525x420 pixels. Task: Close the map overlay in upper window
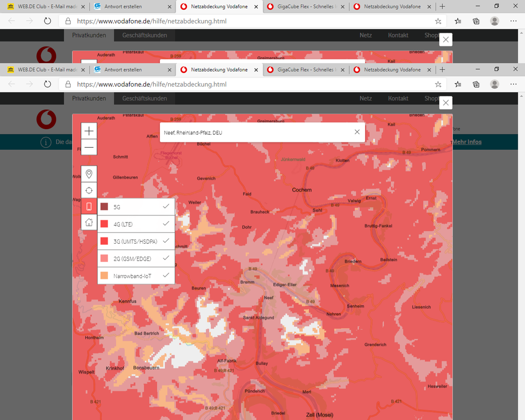[446, 39]
